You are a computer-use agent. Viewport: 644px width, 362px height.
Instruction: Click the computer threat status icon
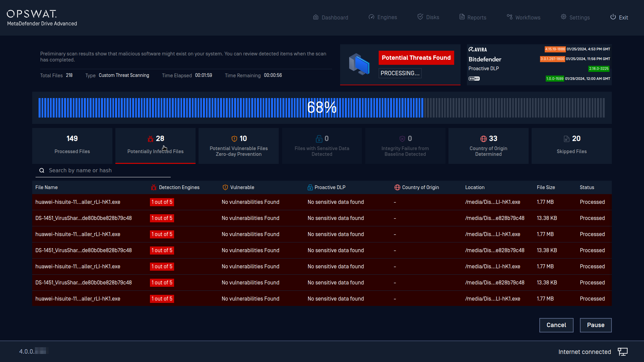pos(359,64)
